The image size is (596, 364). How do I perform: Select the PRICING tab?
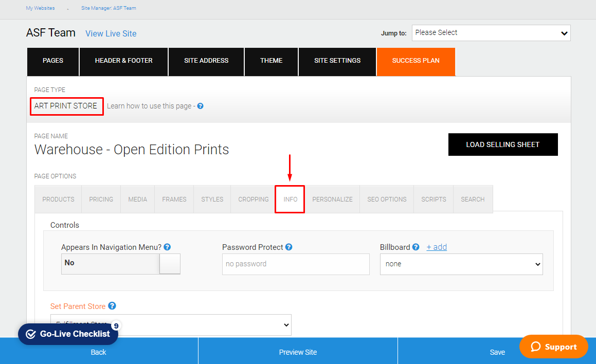point(101,199)
